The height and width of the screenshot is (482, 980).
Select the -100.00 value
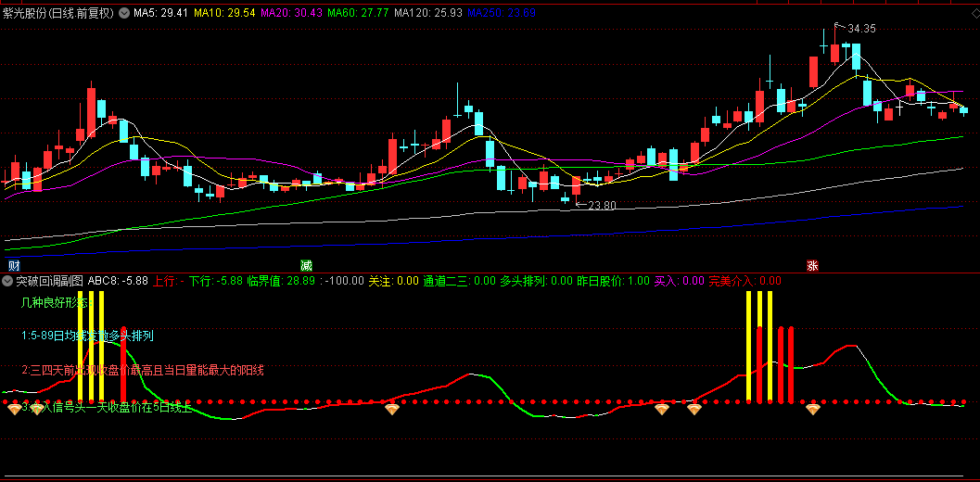(342, 281)
